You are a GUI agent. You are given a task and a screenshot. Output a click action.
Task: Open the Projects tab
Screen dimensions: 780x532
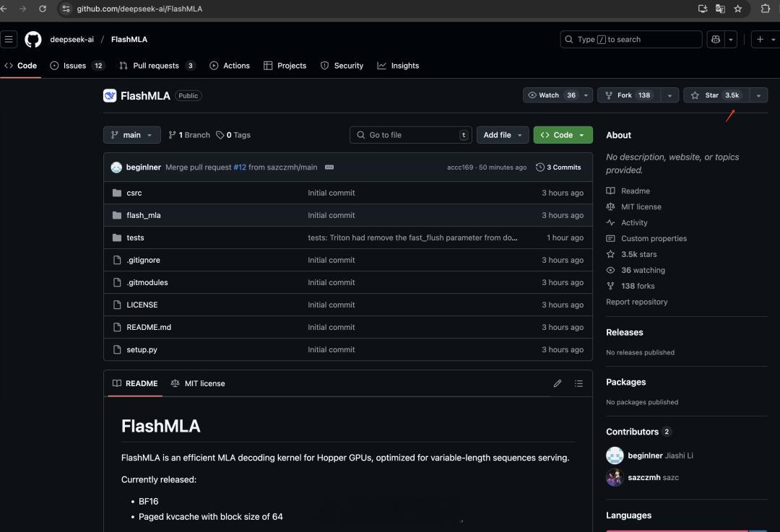click(285, 66)
